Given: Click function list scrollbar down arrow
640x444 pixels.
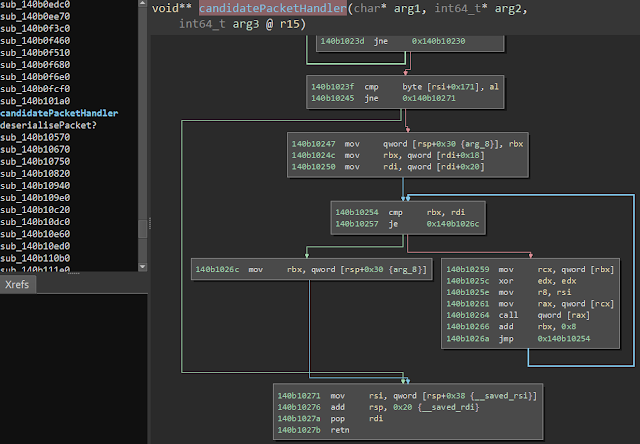Looking at the screenshot, I should [142, 267].
